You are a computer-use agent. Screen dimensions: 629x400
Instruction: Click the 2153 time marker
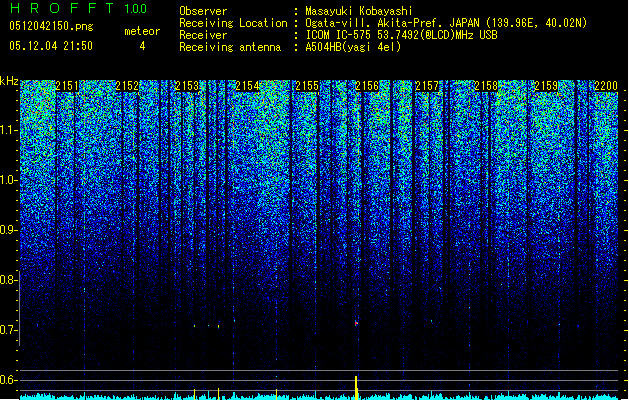tap(187, 86)
